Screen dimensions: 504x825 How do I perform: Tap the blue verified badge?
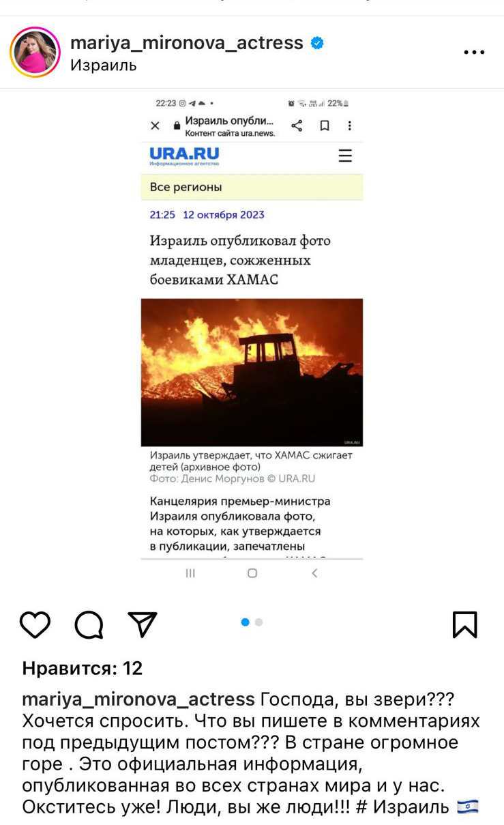317,43
